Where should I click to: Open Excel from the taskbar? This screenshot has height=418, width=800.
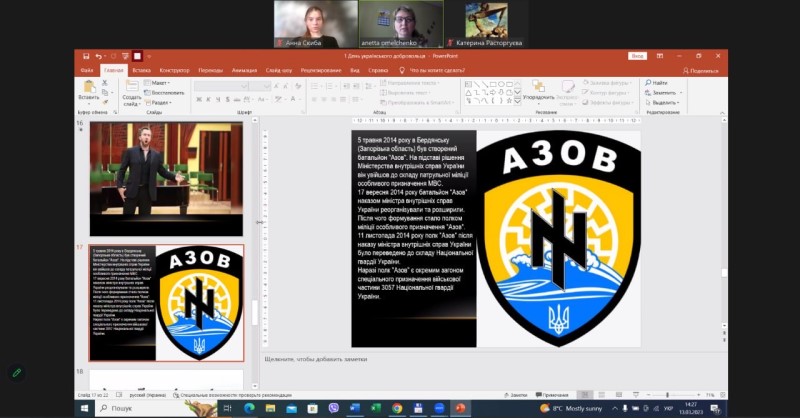[x=376, y=408]
